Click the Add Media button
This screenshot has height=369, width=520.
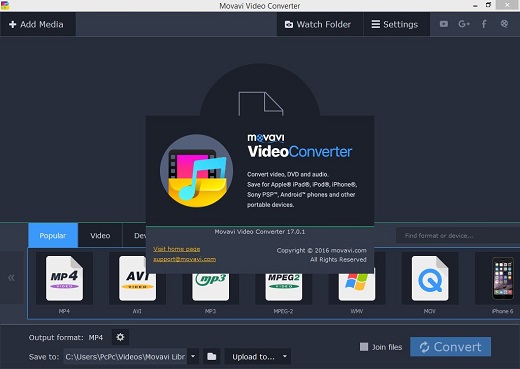pyautogui.click(x=38, y=24)
